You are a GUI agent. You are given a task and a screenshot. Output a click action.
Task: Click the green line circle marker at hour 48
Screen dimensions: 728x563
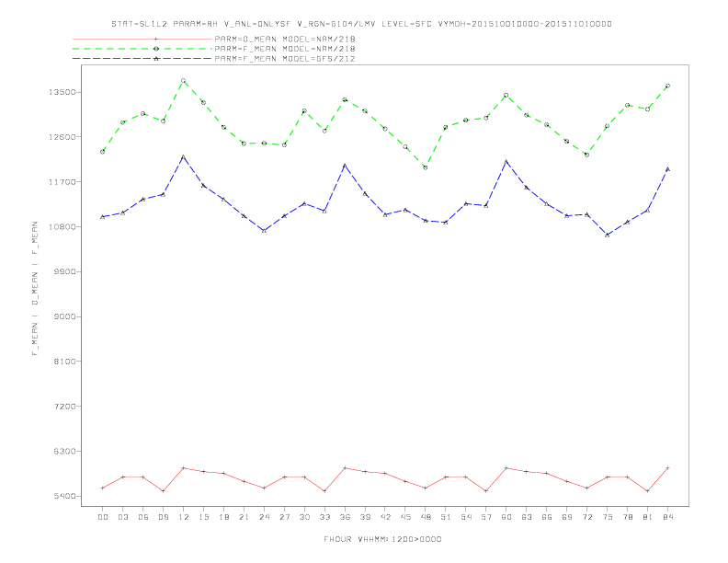click(426, 167)
